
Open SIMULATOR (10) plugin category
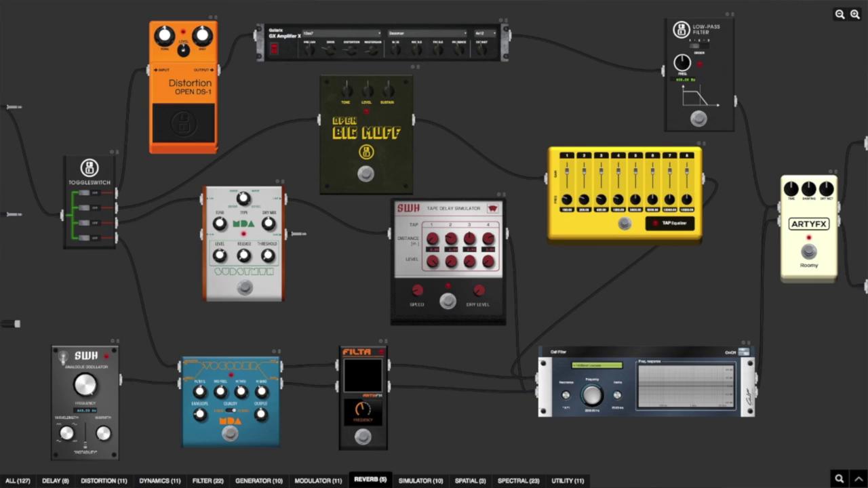[420, 481]
